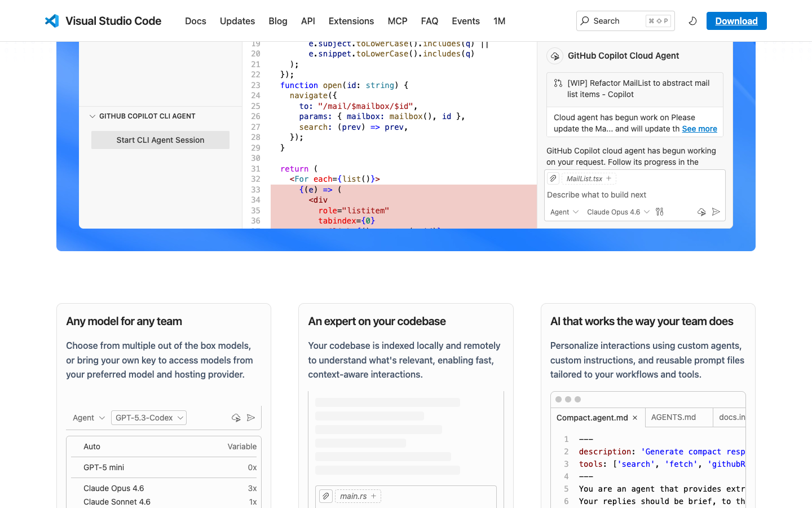Click the GitHub Copilot Cloud Agent icon
The width and height of the screenshot is (812, 508).
tap(555, 56)
